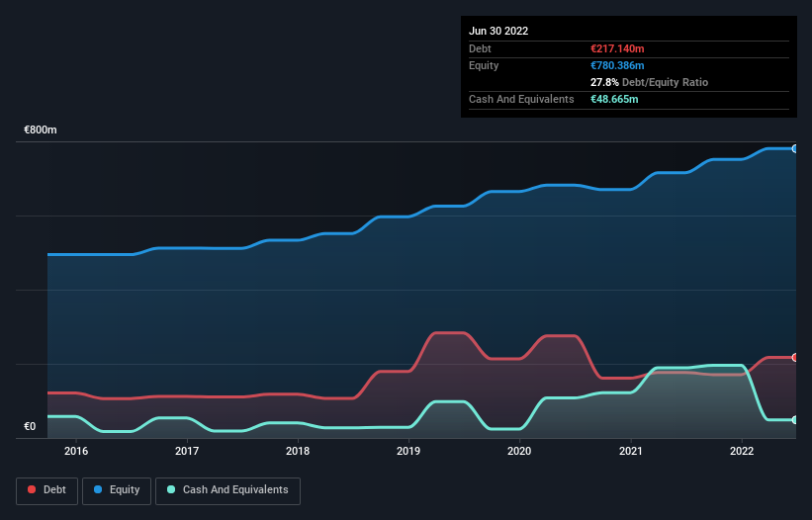
Task: Click the 2021 x-axis label
Action: coord(631,451)
